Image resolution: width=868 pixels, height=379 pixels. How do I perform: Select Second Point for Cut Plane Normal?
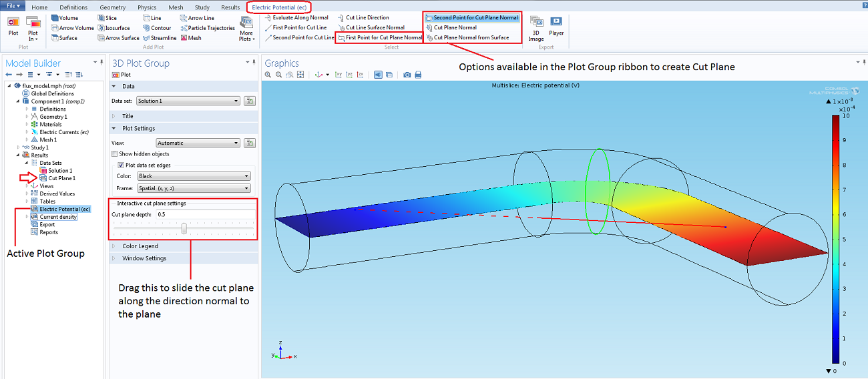472,17
